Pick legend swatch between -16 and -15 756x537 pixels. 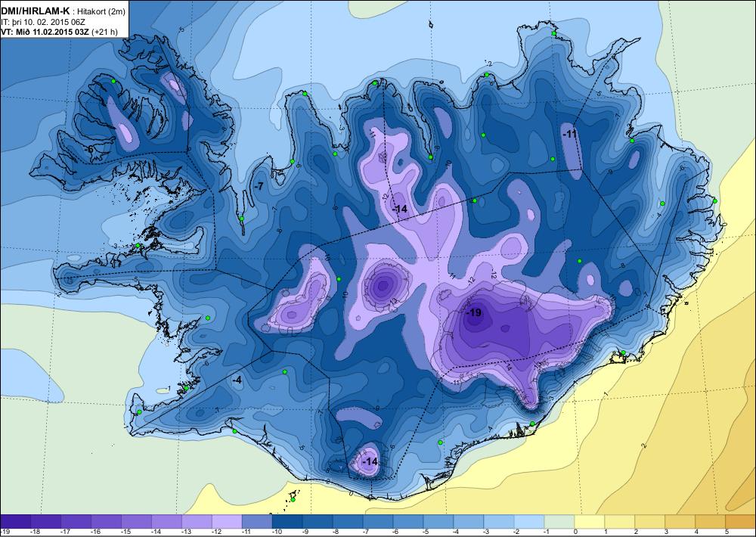(x=106, y=521)
